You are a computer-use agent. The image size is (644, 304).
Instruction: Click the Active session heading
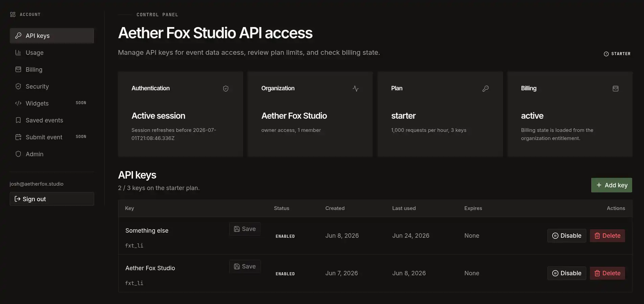click(158, 116)
